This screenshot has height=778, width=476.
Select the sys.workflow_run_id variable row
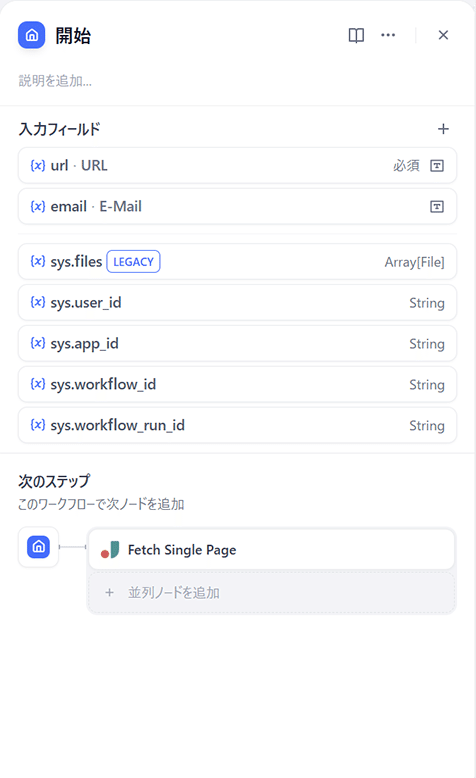tap(237, 425)
